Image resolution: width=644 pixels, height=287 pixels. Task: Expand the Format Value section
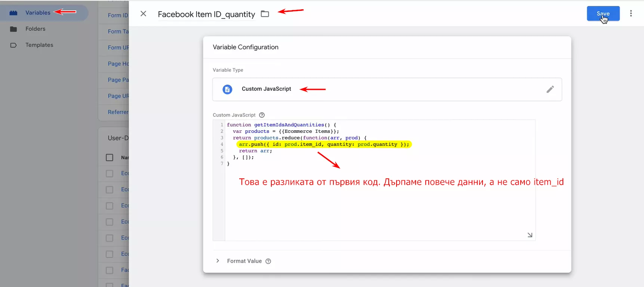tap(218, 261)
